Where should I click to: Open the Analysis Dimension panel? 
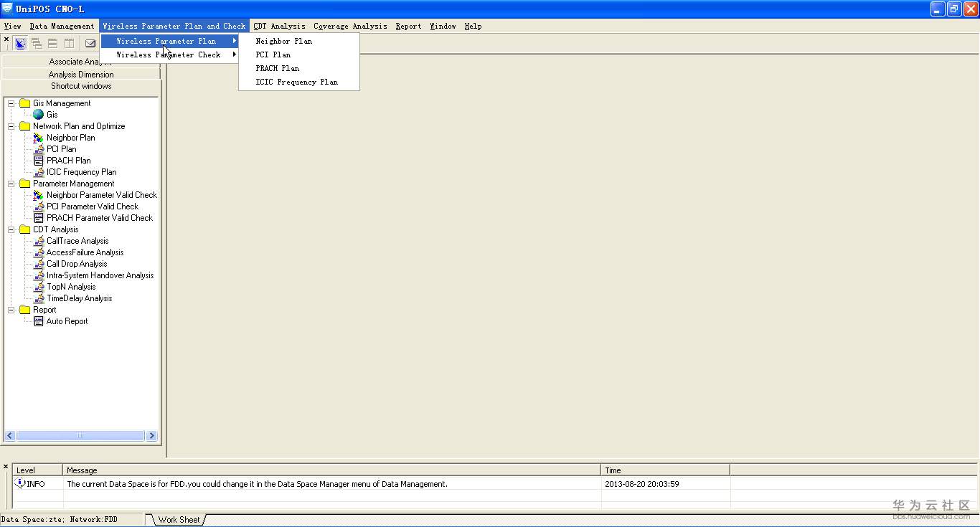(81, 74)
